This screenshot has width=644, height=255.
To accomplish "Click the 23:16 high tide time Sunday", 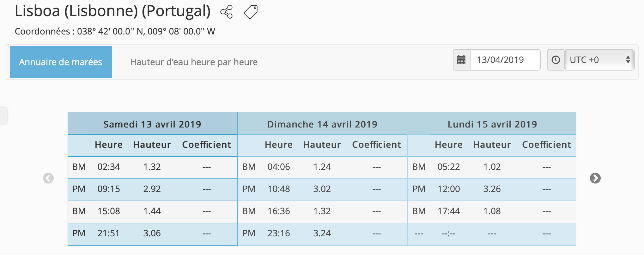I will 279,233.
